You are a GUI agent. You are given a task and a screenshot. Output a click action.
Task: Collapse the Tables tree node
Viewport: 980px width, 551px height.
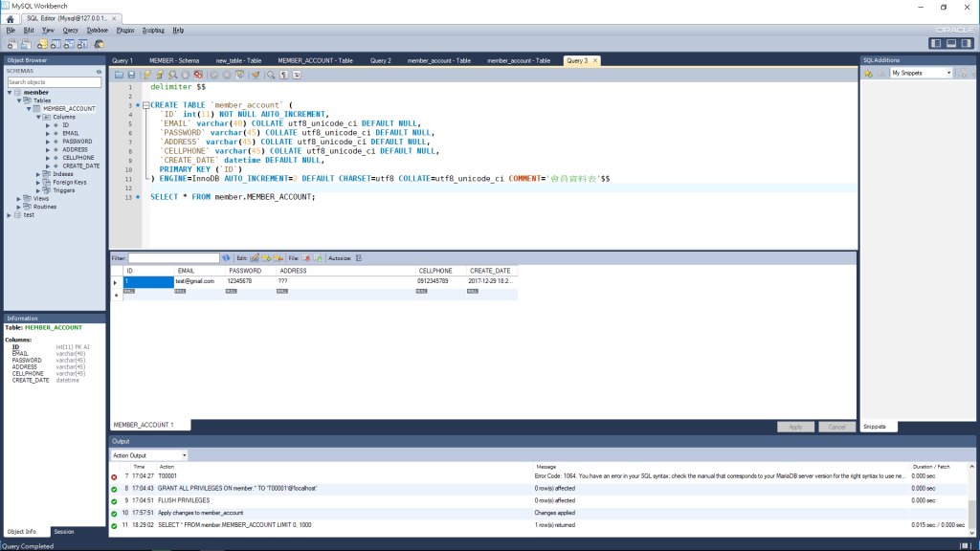[x=19, y=100]
